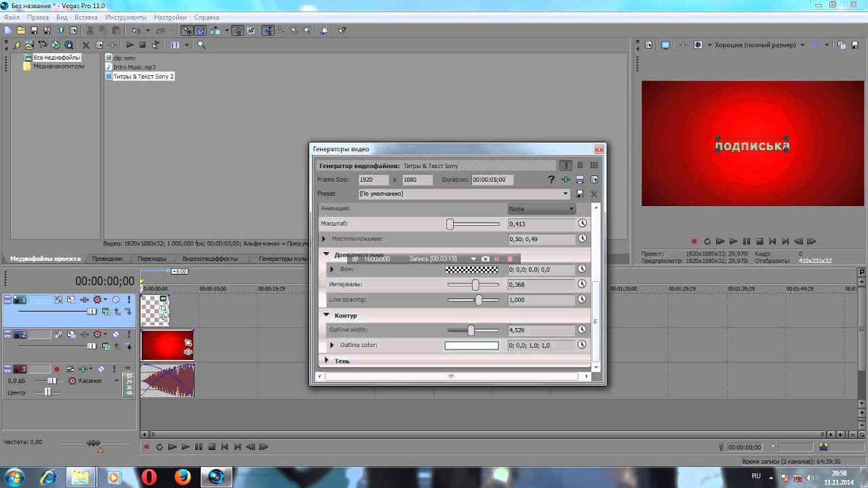Expand the 'Тень' section
The image size is (868, 488).
[326, 361]
